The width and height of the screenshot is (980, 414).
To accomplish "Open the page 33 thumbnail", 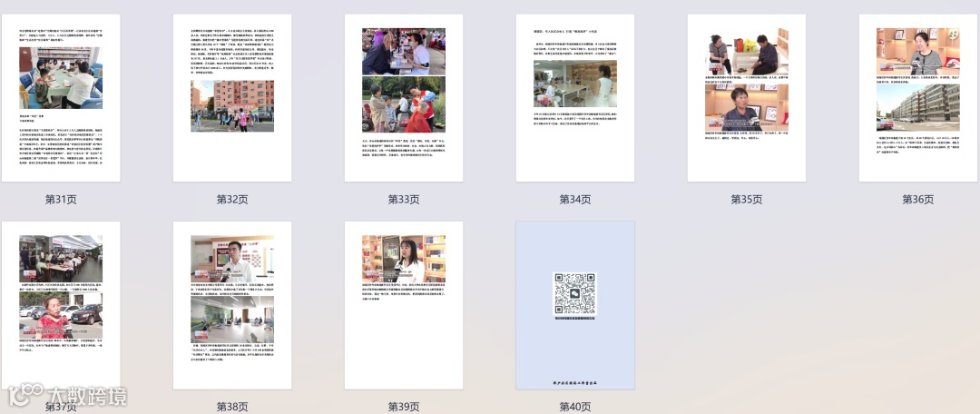I will (404, 98).
